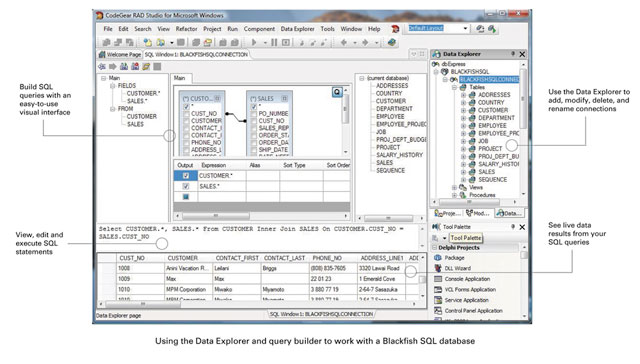Screen dimensions: 640x364
Task: Click the Program Reset icon beside Pause
Action: 286,42
